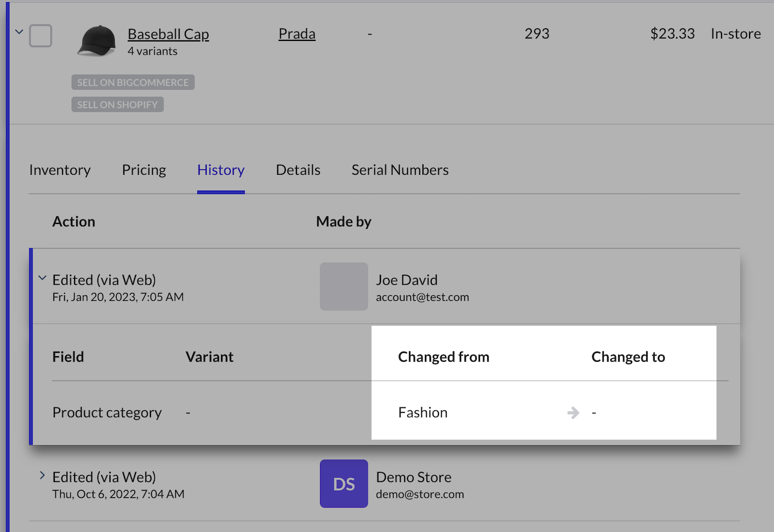
Task: View the Serial Numbers tab
Action: point(400,170)
